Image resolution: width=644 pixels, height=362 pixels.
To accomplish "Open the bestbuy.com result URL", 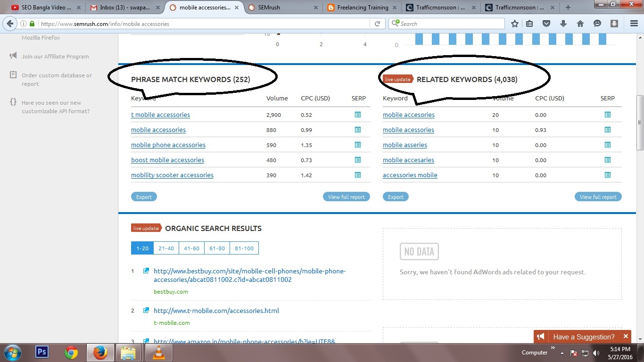I will [249, 275].
